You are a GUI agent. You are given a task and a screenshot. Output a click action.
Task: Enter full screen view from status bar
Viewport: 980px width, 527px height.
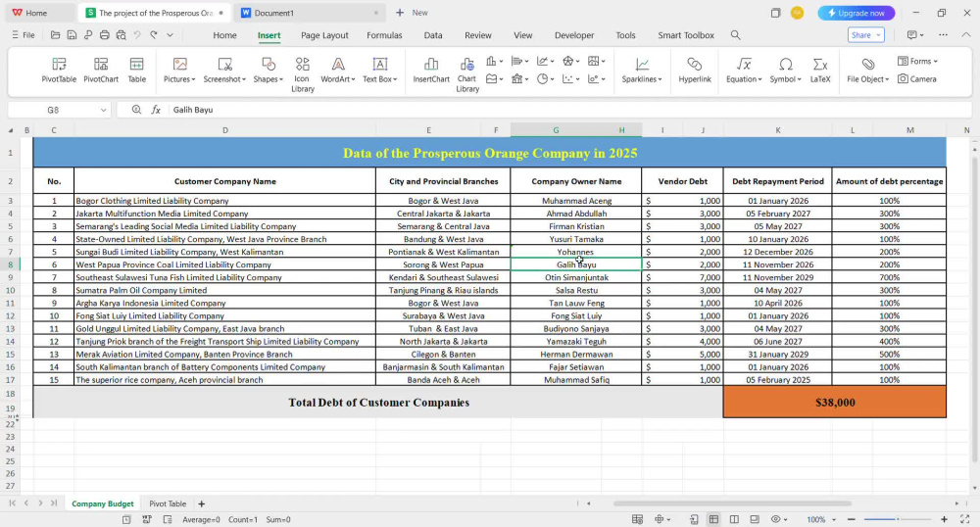[x=964, y=519]
